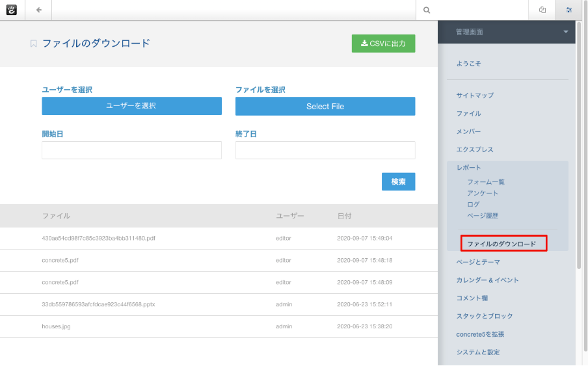Open システムと設定 in the sidebar
Viewport: 588px width, 366px height.
tap(478, 352)
